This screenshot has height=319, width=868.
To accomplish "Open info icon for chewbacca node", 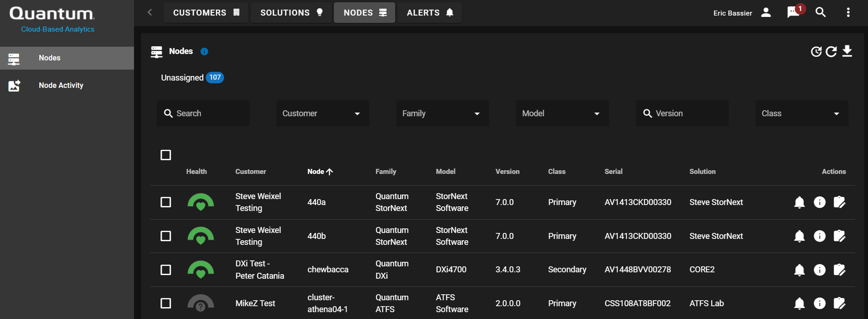I will tap(820, 270).
